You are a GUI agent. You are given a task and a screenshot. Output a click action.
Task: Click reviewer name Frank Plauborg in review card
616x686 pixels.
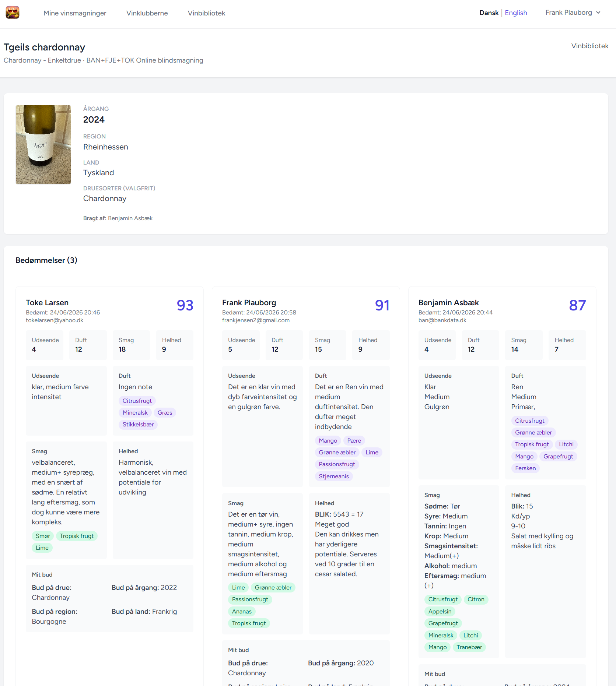coord(249,303)
